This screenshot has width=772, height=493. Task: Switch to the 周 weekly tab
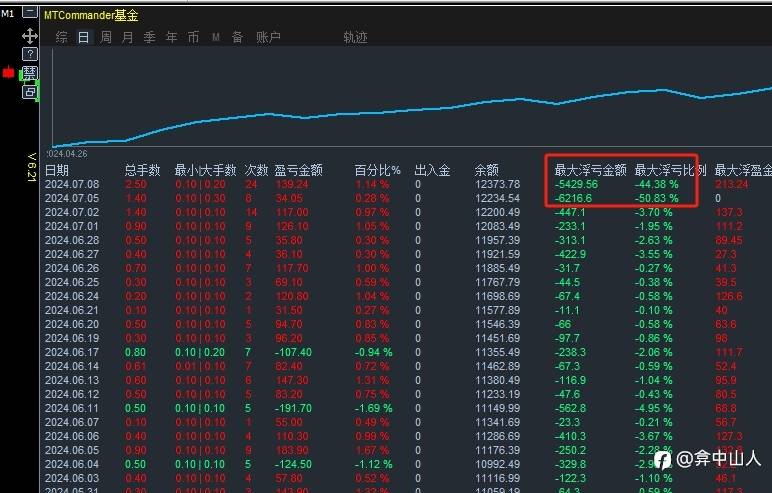point(105,37)
